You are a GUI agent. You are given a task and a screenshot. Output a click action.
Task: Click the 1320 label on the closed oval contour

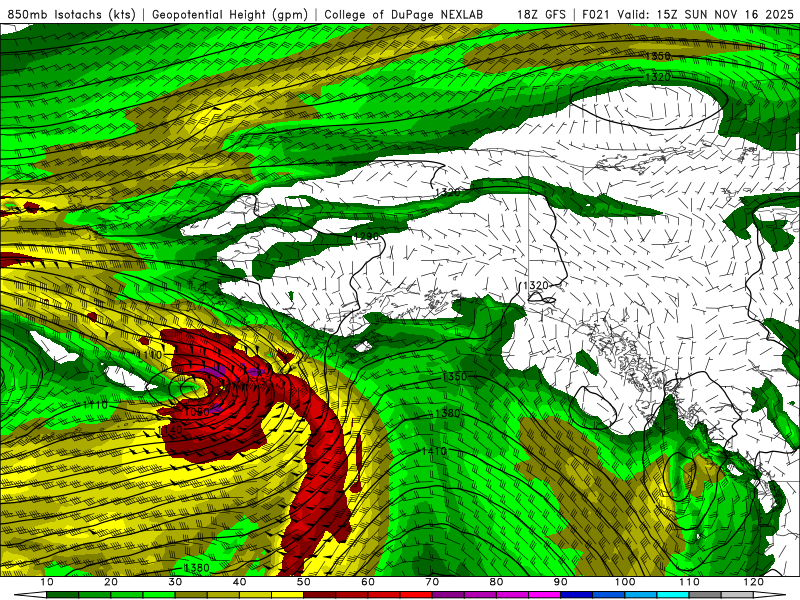coord(658,77)
